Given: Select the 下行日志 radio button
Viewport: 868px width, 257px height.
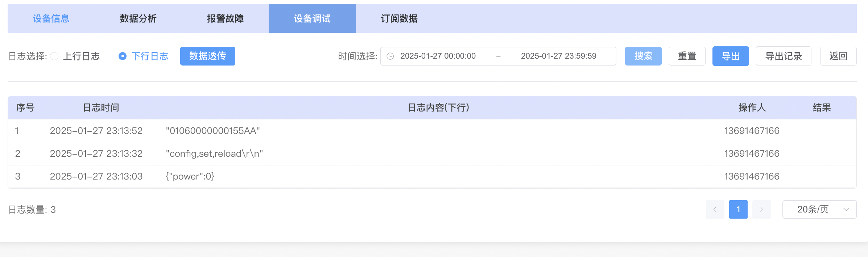Looking at the screenshot, I should coord(123,56).
